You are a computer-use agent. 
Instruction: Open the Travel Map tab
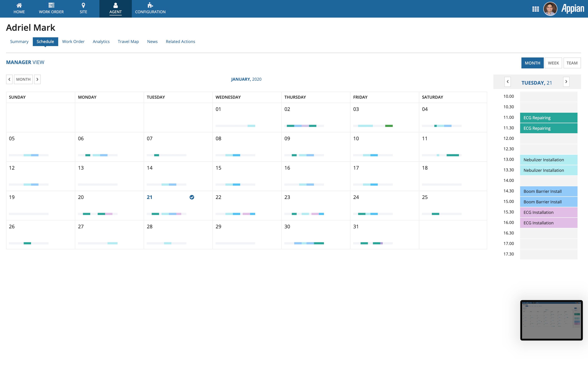(128, 42)
